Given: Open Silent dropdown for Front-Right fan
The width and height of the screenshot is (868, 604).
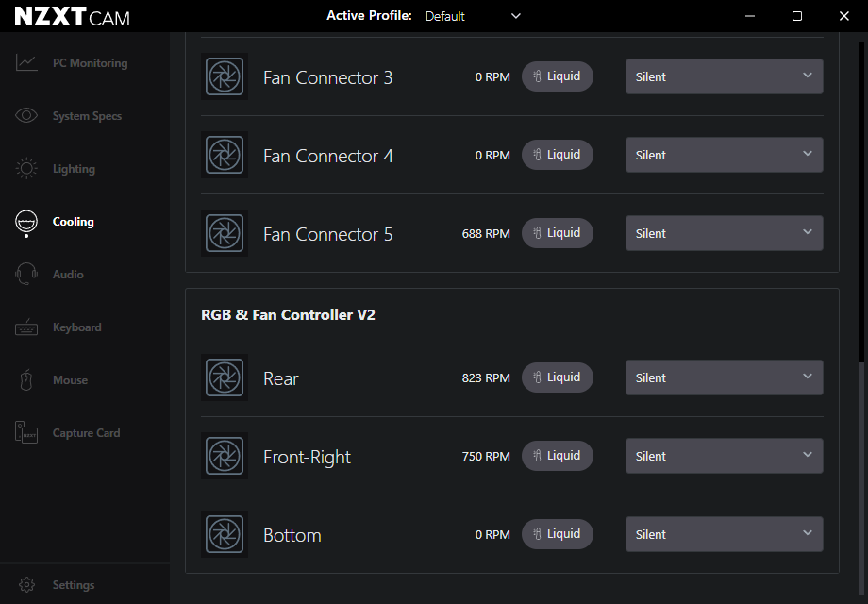Looking at the screenshot, I should 724,456.
